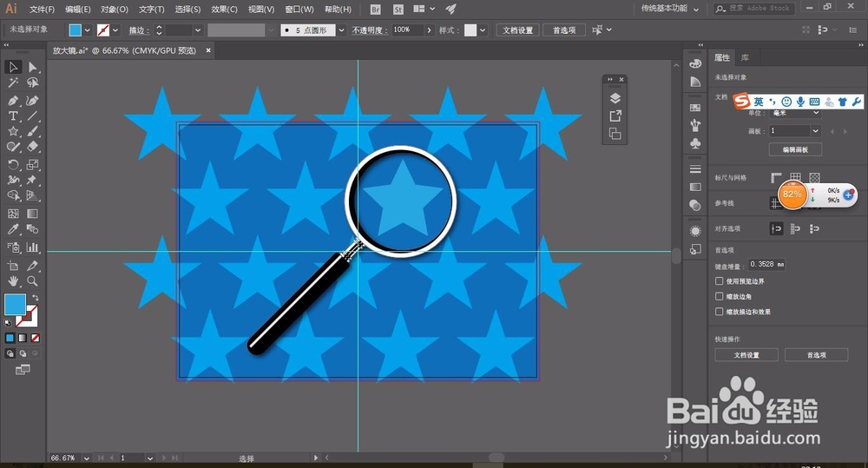Select the Shape Builder tool
Viewport: 868px width, 468px height.
pos(13,195)
